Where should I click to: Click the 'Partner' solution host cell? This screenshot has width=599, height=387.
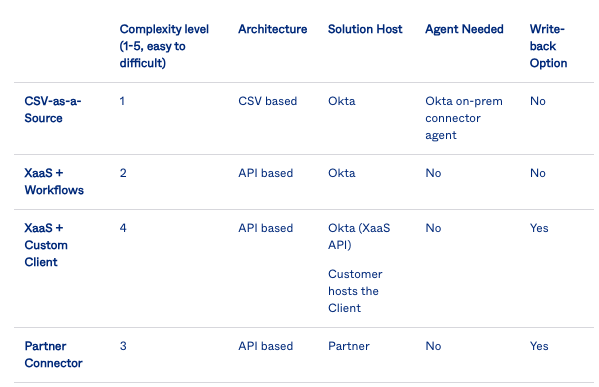pos(349,346)
